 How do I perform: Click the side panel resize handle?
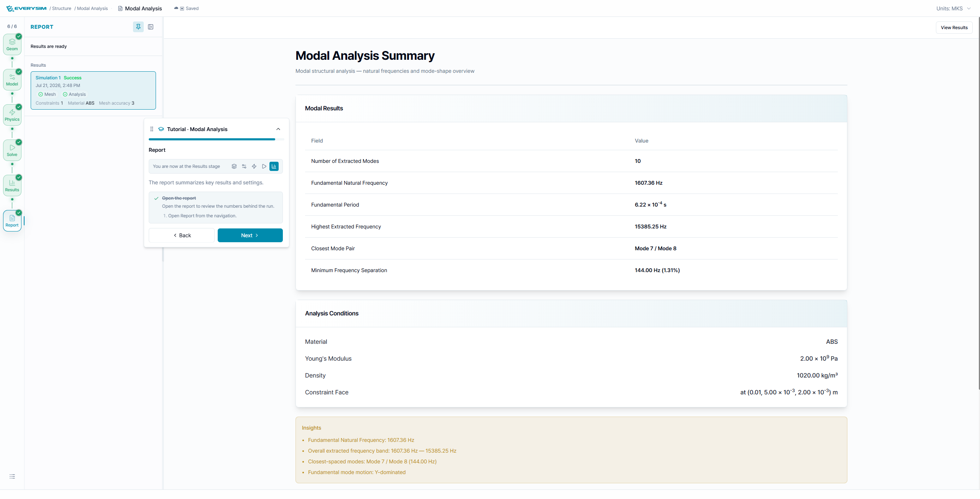pyautogui.click(x=163, y=255)
